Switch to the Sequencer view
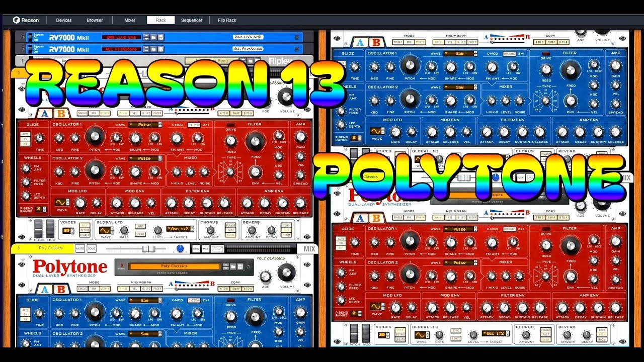Viewport: 644px width, 362px height. click(192, 20)
